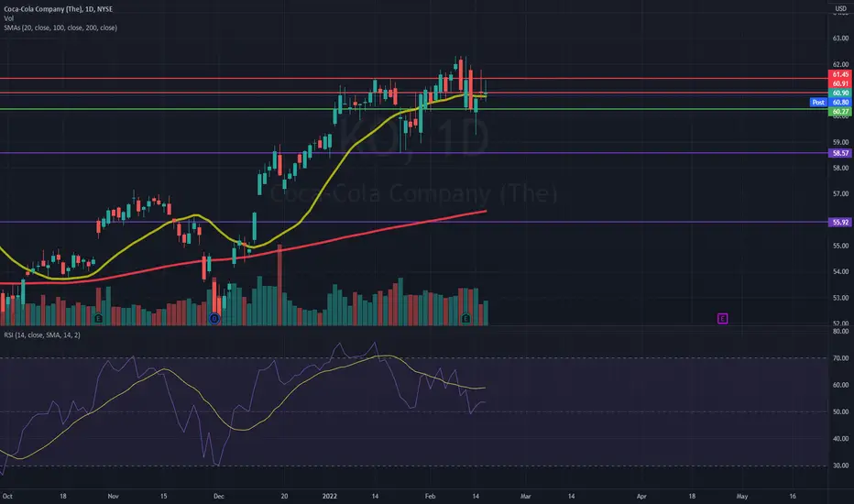Click the May label on time axis
The image size is (854, 504).
click(x=742, y=497)
